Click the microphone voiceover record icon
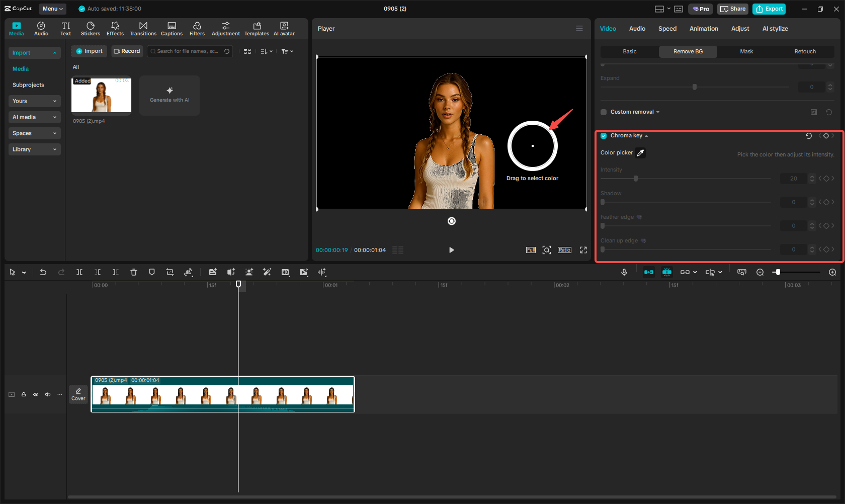Image resolution: width=845 pixels, height=504 pixels. click(x=624, y=272)
